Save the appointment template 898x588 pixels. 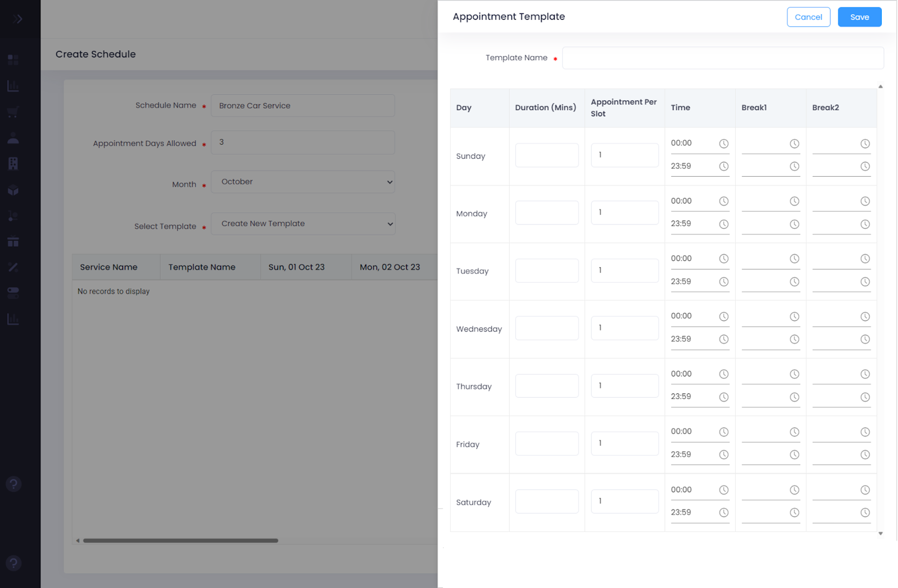[859, 17]
